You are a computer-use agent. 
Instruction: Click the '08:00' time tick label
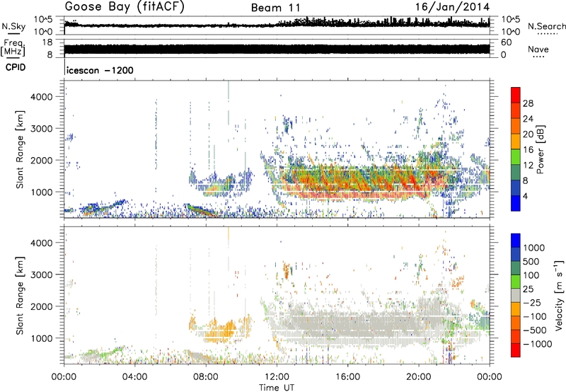click(x=206, y=377)
